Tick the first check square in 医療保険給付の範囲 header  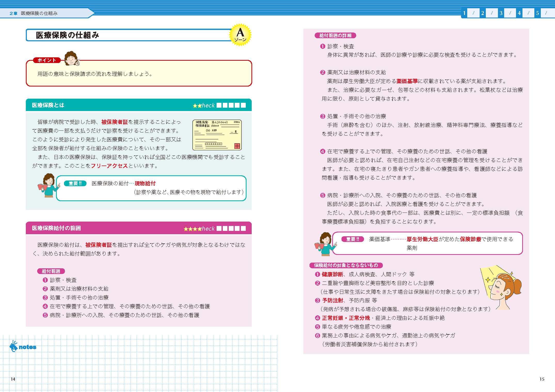tap(219, 228)
